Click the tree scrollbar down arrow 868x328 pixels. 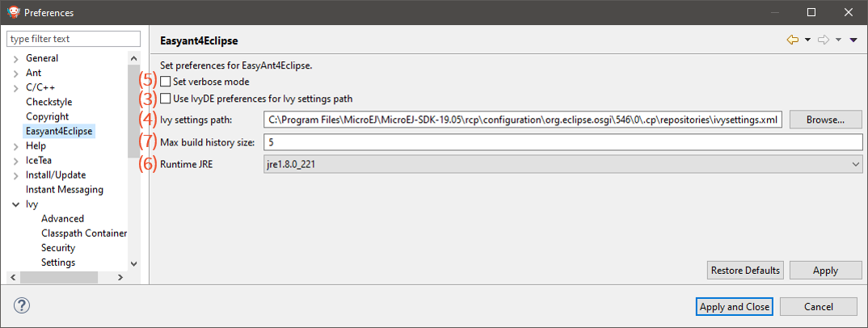click(133, 264)
